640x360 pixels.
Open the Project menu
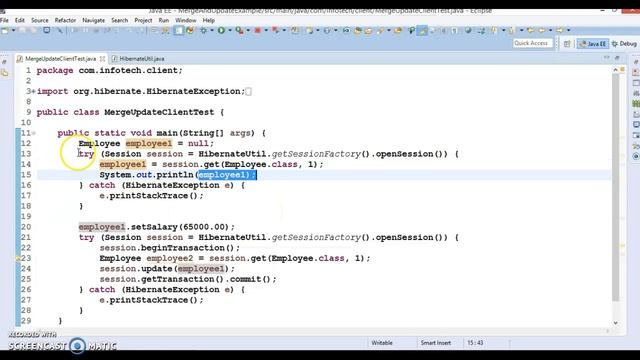[x=143, y=20]
